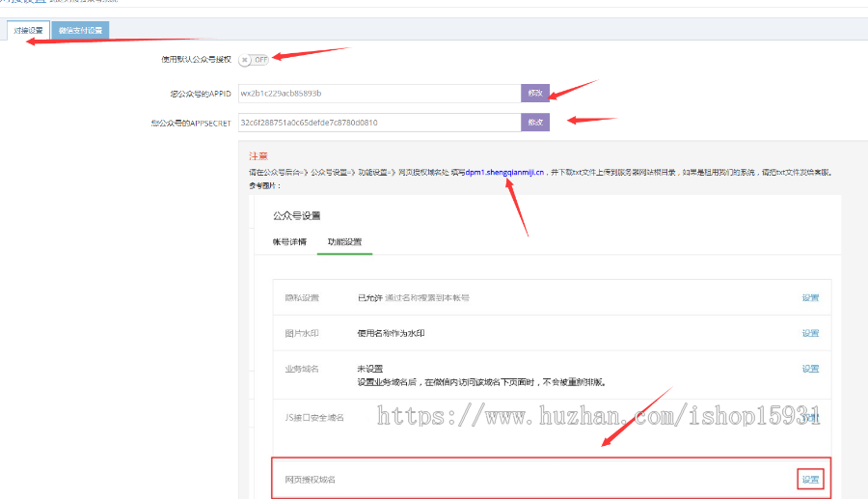Click the 图片水印 row label
The image size is (868, 499).
pos(301,333)
